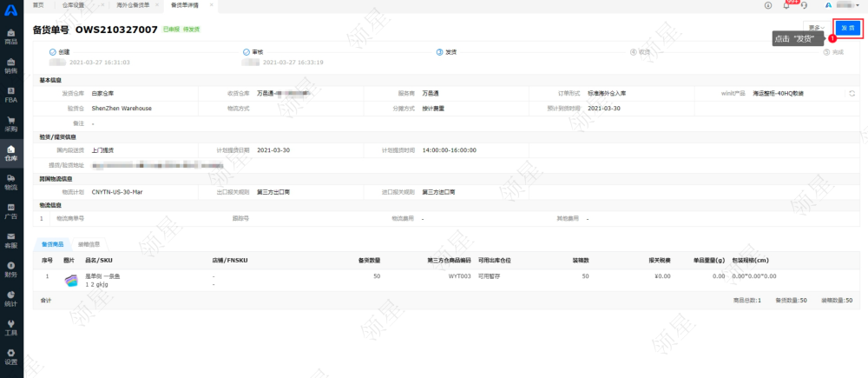This screenshot has height=378, width=868.
Task: Close the 备货单详情 tab
Action: (x=211, y=5)
